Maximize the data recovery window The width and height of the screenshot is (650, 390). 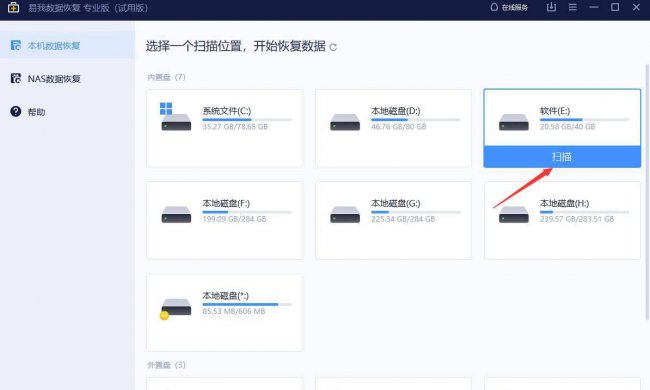[615, 7]
